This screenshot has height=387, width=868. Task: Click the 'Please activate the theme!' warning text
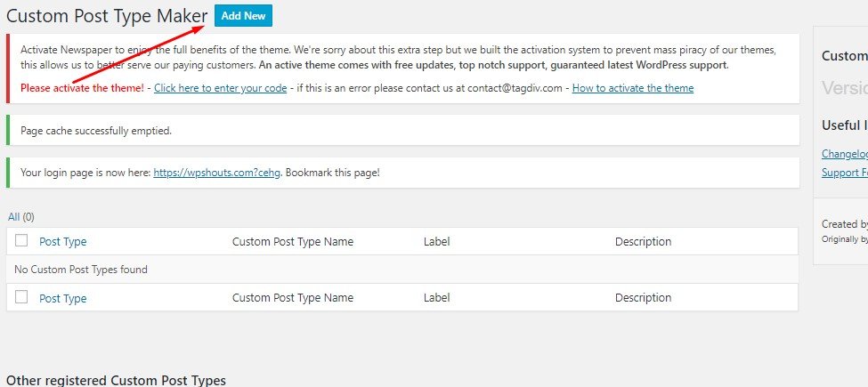(82, 88)
